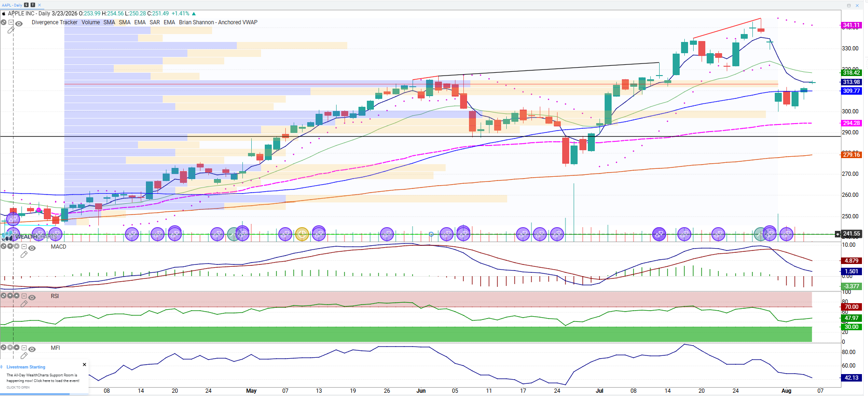The width and height of the screenshot is (868, 396).
Task: Move the RSI pane up
Action: pos(16,296)
